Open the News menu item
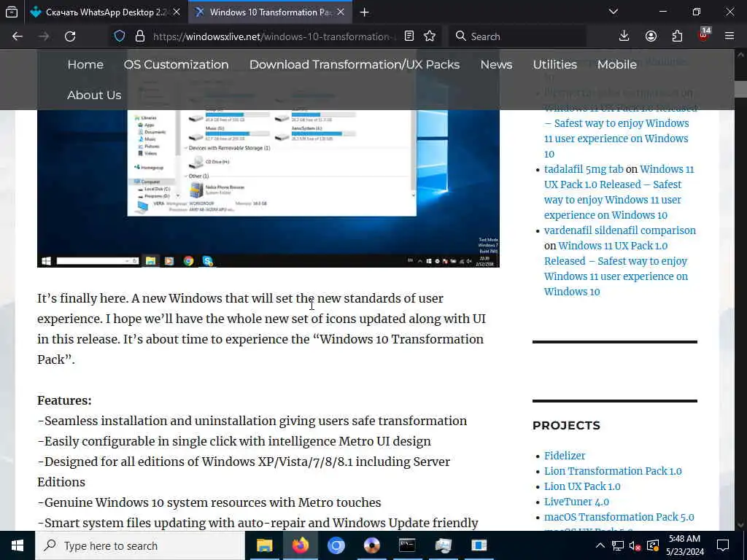Screen dimensions: 747x560 tap(496, 64)
